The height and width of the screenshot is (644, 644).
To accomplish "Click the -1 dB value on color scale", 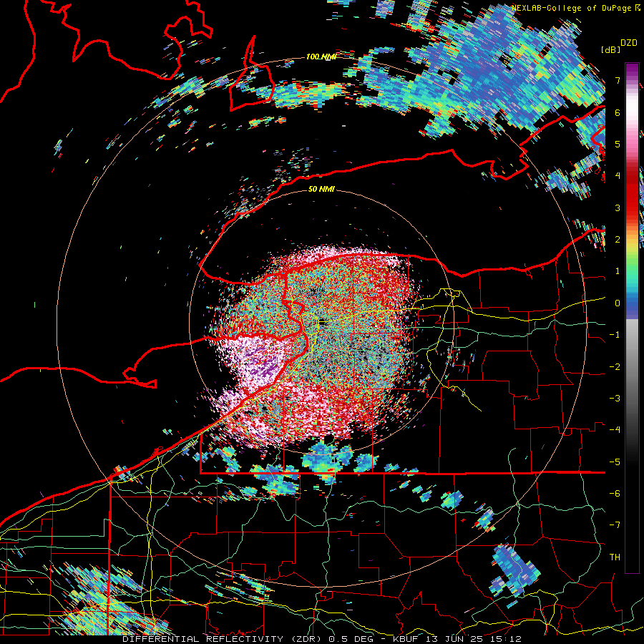I will pyautogui.click(x=615, y=335).
